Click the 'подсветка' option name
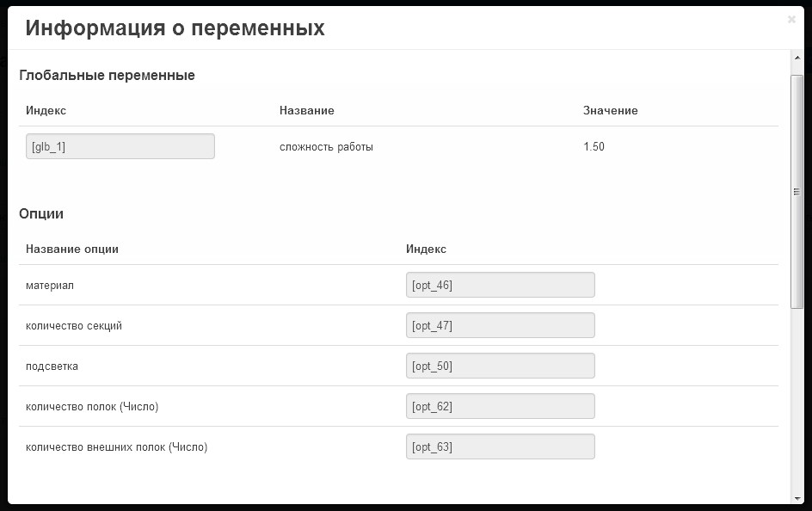This screenshot has width=812, height=511. pos(52,366)
